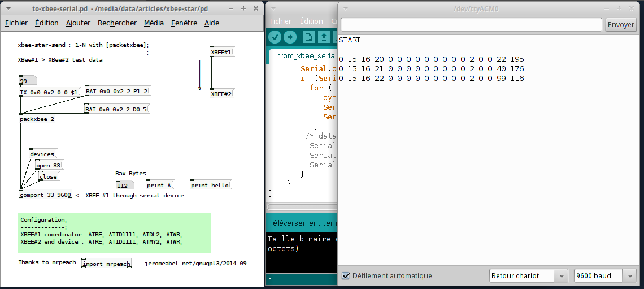Click the START line in serial output
The height and width of the screenshot is (289, 644).
[x=350, y=40]
